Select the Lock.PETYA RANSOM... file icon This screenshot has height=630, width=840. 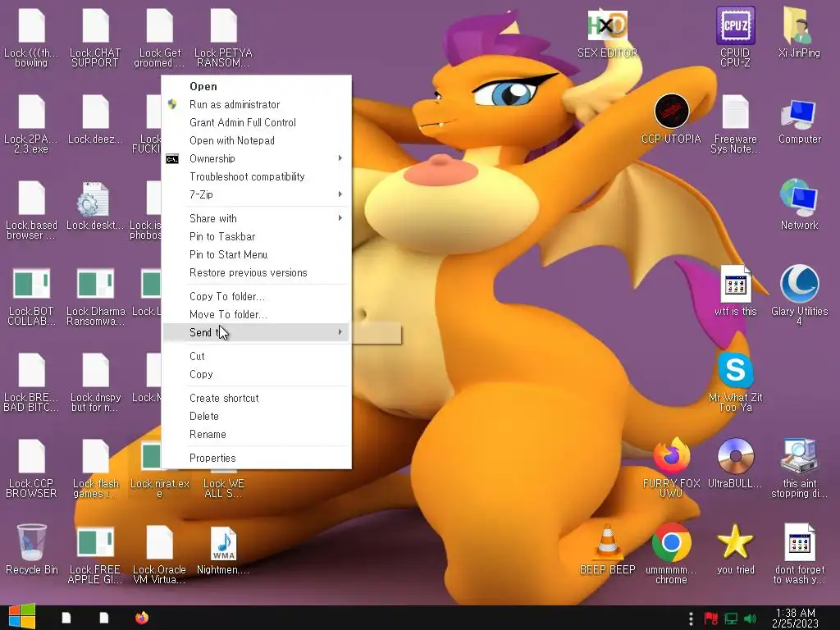click(223, 25)
